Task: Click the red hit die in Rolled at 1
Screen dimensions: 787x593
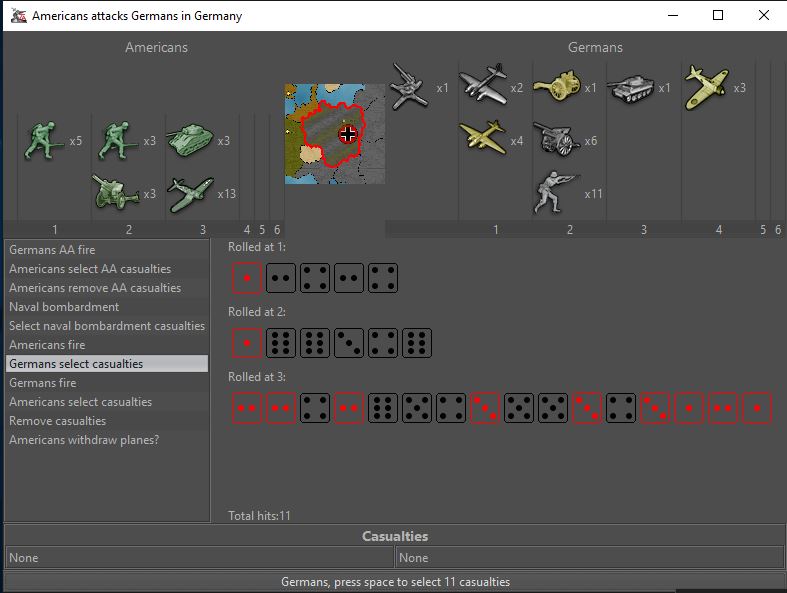Action: point(247,278)
